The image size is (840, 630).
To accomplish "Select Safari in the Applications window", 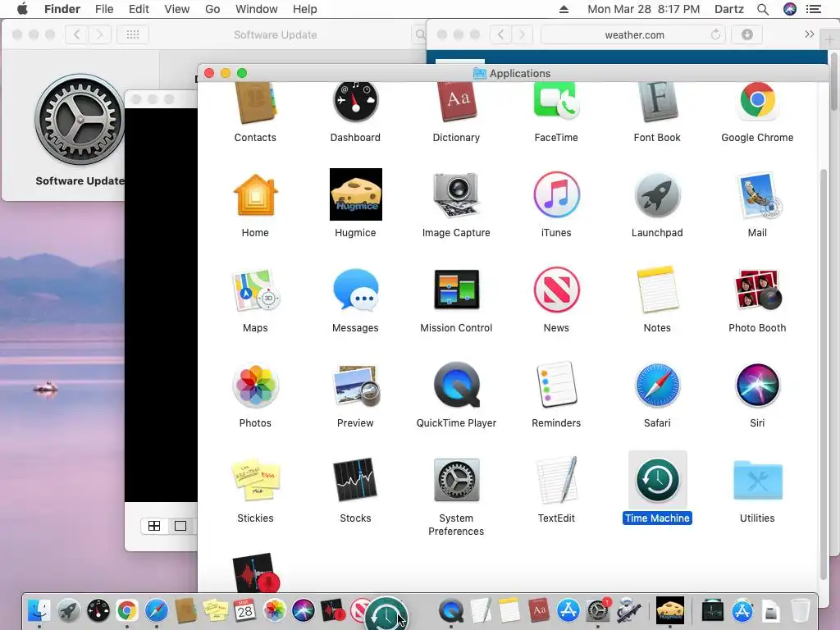I will coord(657,385).
